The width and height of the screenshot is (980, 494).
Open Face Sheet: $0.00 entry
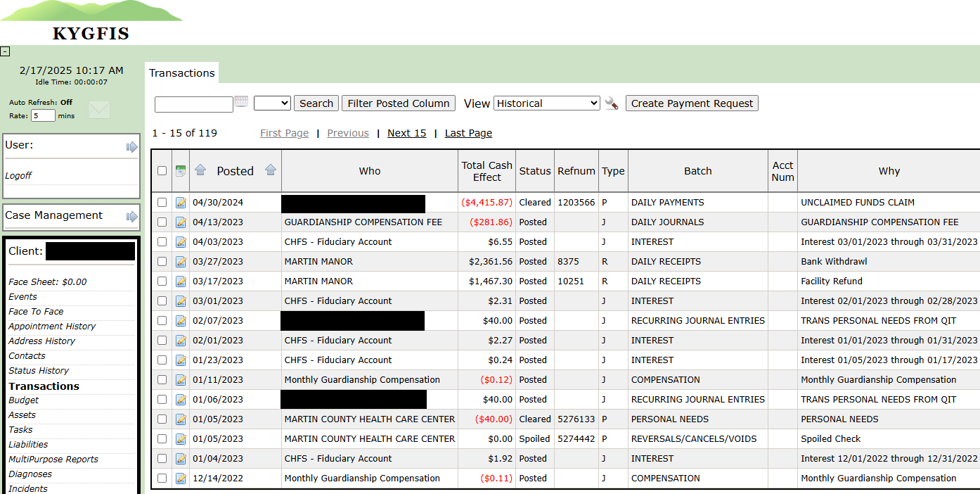[x=48, y=282]
